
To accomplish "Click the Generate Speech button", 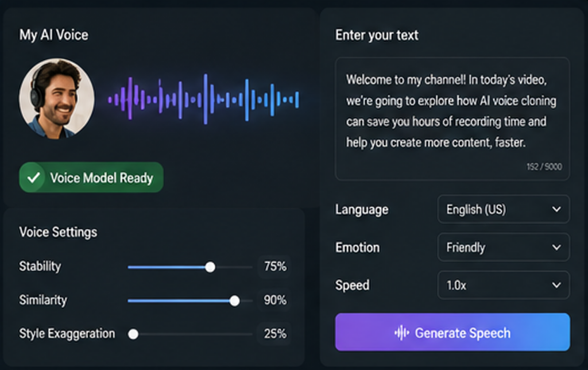I will tap(452, 332).
